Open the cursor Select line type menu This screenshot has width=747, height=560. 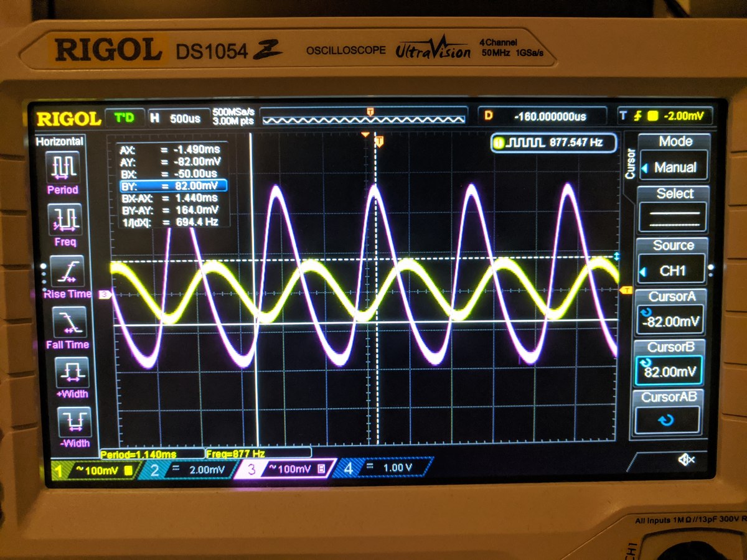coord(674,217)
